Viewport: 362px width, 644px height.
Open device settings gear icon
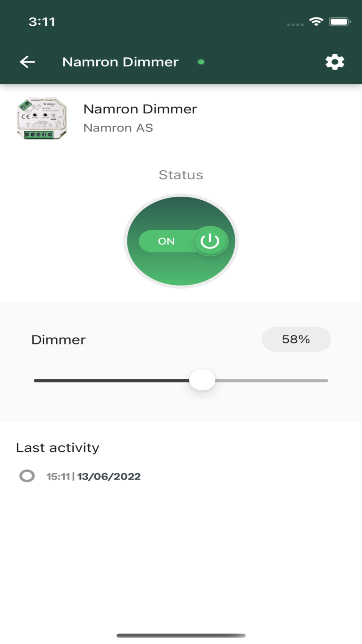[x=335, y=62]
